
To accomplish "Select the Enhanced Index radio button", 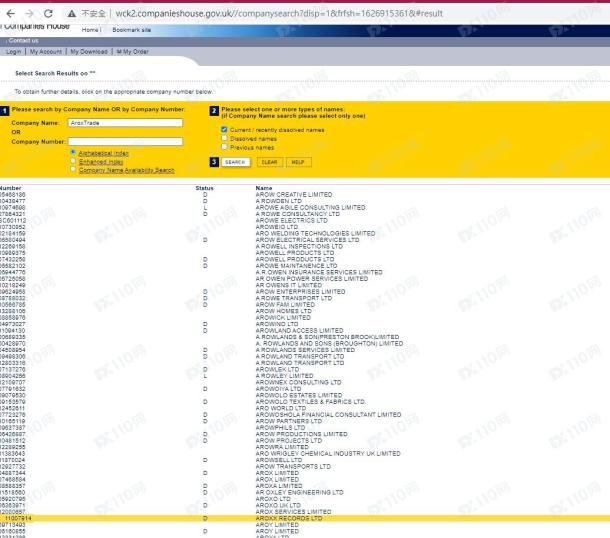I will pos(73,161).
